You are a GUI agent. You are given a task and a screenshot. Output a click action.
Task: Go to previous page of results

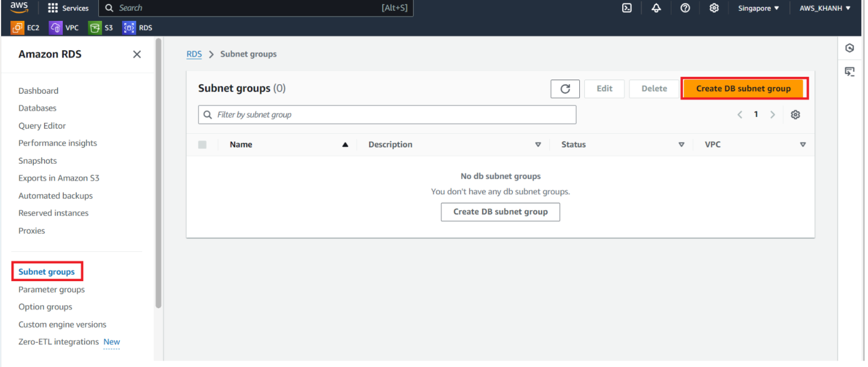740,115
